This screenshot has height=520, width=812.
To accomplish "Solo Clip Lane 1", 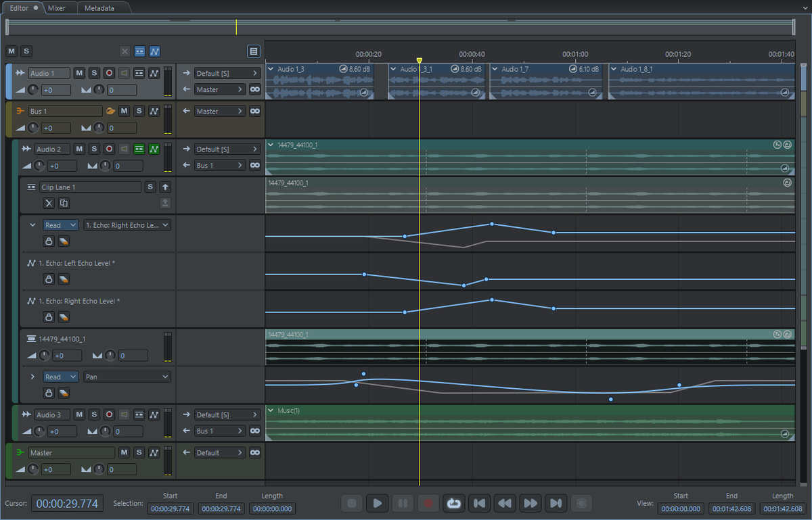I will (x=150, y=187).
